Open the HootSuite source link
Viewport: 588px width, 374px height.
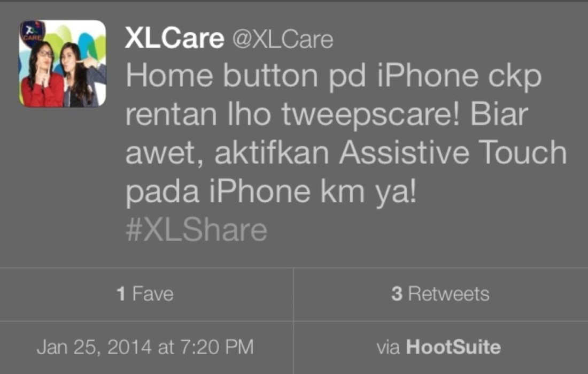click(453, 347)
